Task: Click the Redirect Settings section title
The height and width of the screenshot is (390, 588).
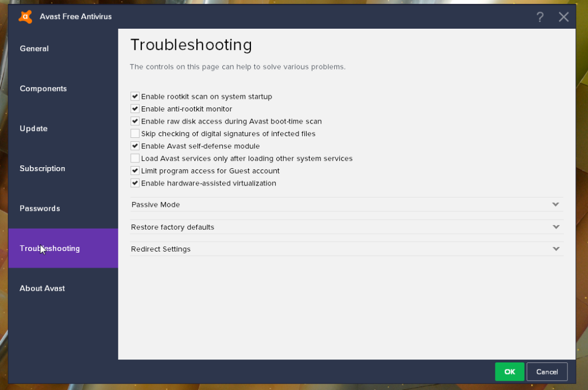Action: coord(161,249)
